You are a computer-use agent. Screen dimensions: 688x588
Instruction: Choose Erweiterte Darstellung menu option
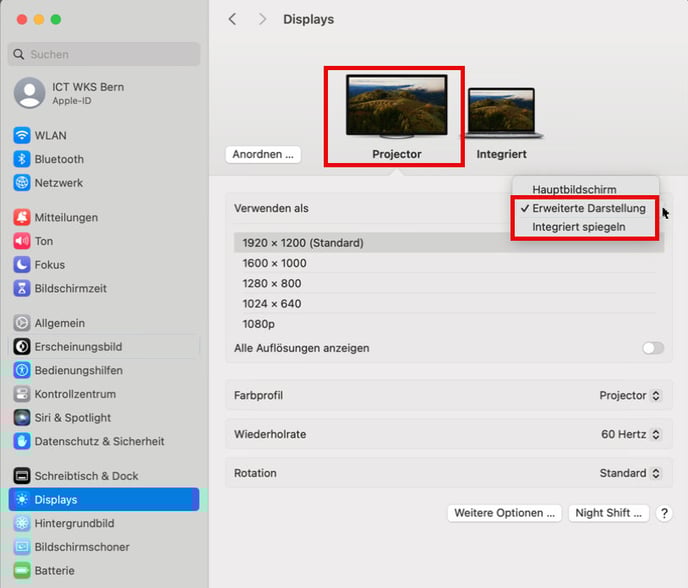coord(584,208)
